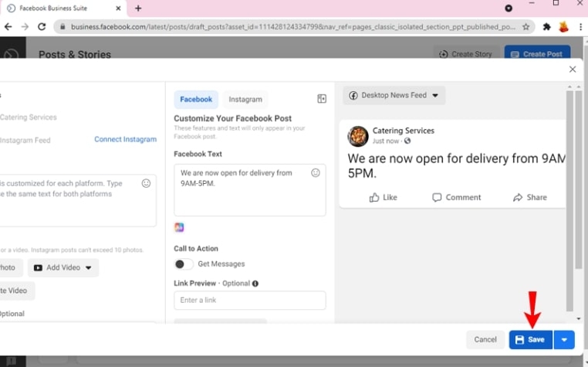Click the layout split-view icon beside Instagram tab
The image size is (588, 367).
[322, 99]
